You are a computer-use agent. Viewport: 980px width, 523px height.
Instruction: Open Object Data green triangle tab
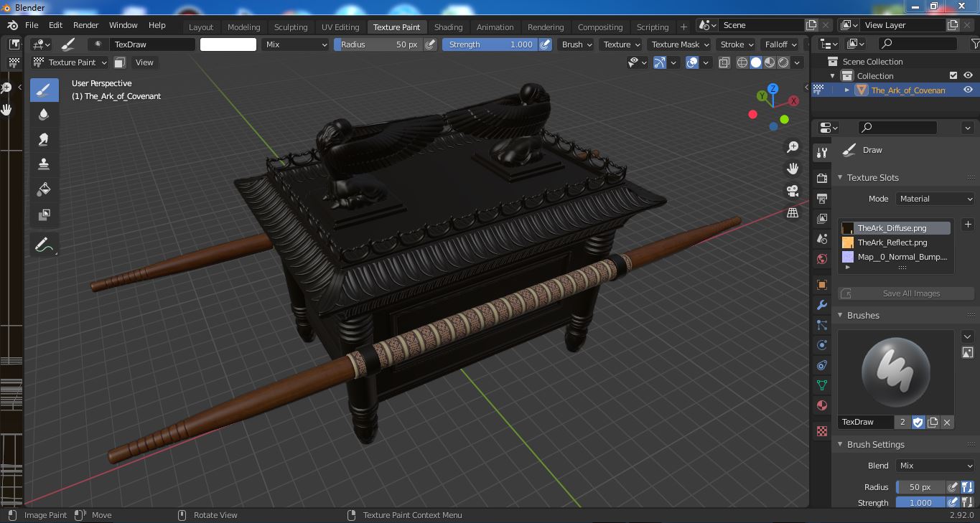click(822, 385)
